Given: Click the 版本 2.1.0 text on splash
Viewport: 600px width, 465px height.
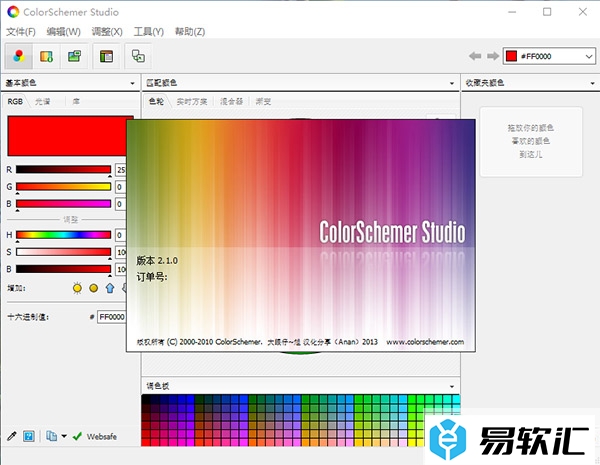Looking at the screenshot, I should pos(157,261).
